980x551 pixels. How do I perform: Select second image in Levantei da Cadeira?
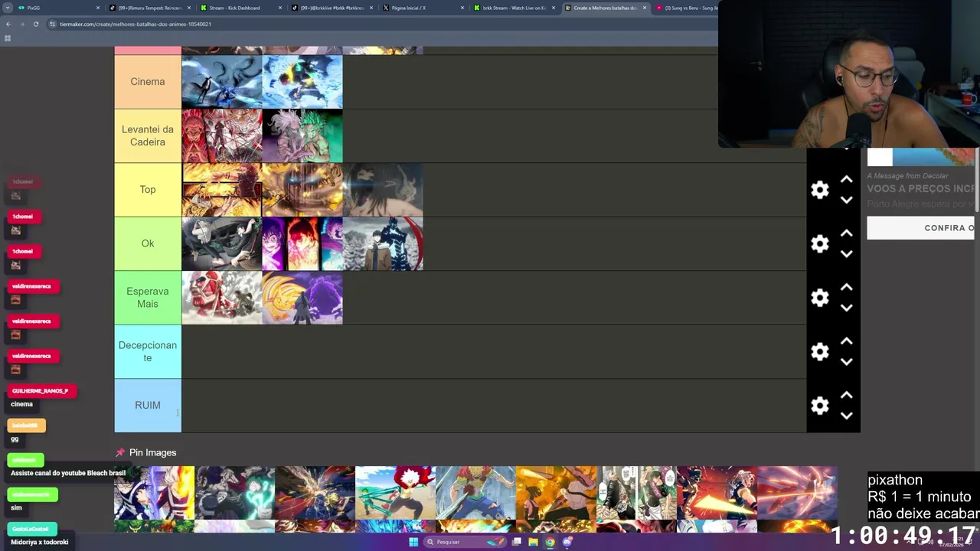[x=302, y=135]
